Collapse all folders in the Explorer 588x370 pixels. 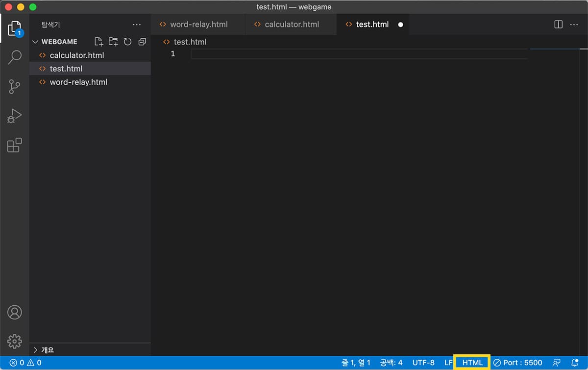(x=142, y=42)
